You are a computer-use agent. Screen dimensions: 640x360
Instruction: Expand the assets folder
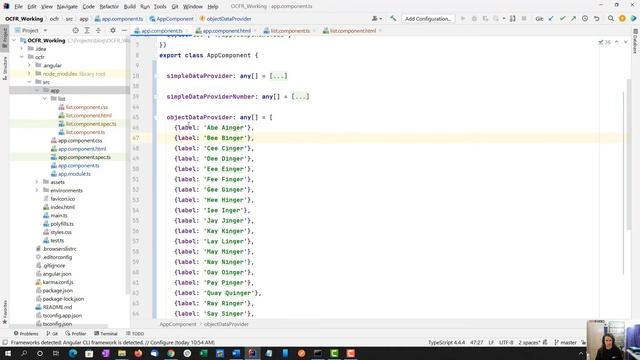coord(37,182)
